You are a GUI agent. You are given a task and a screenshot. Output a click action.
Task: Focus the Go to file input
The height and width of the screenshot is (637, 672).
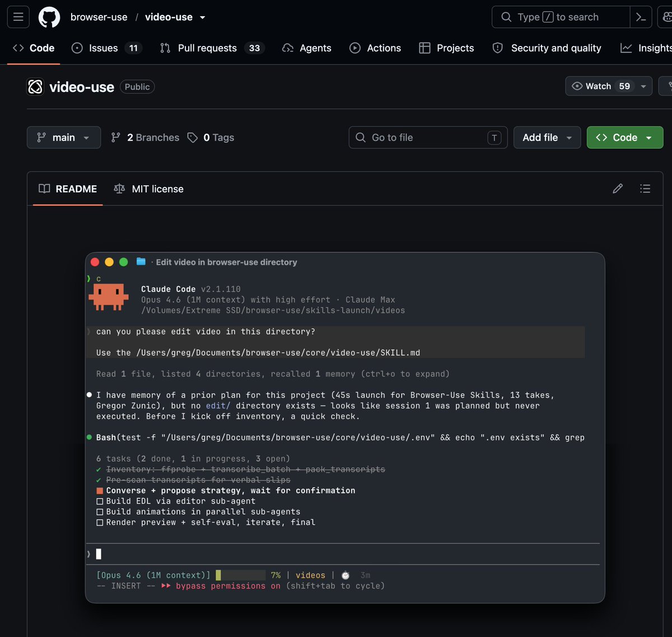pos(428,137)
